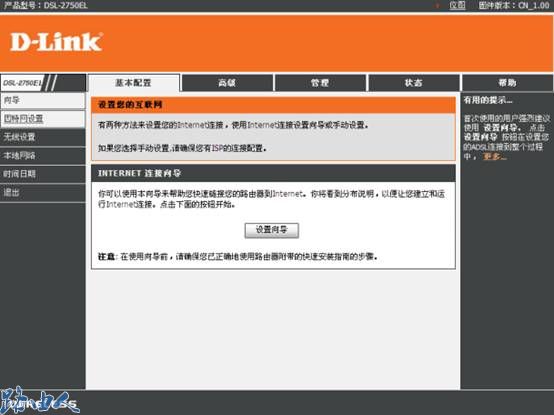Viewport: 554px width, 415px height.
Task: Click the watermark logo in the bottom-left corner
Action: coord(39,401)
